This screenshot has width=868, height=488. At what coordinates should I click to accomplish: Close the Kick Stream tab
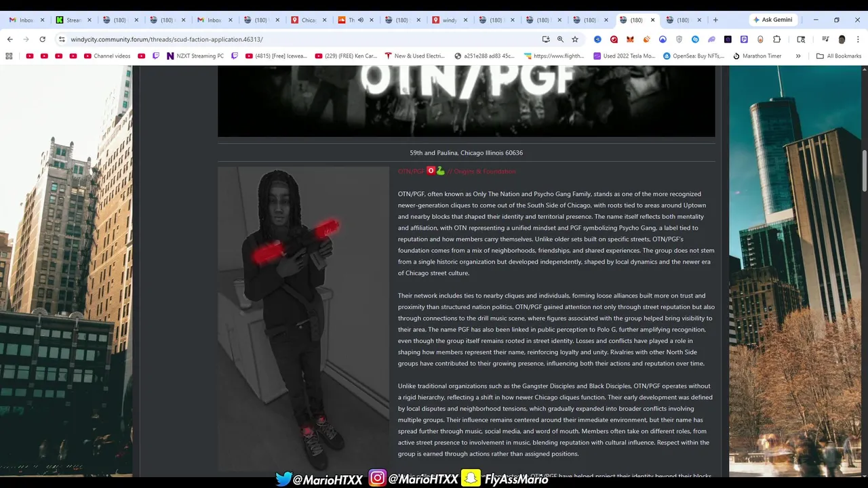[x=90, y=20]
